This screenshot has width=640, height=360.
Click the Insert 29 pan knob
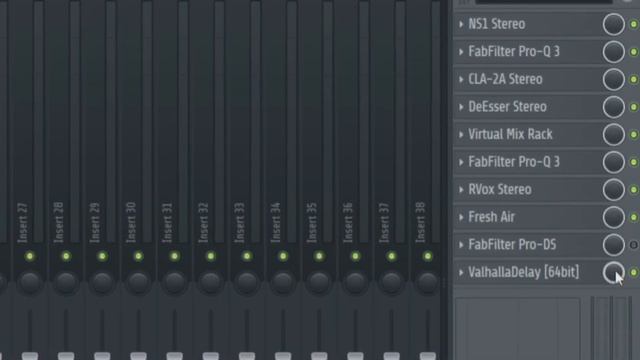tap(102, 282)
